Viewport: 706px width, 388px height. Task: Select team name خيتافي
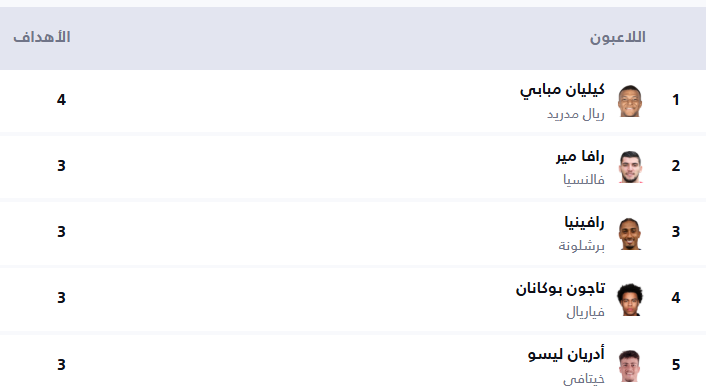click(584, 379)
